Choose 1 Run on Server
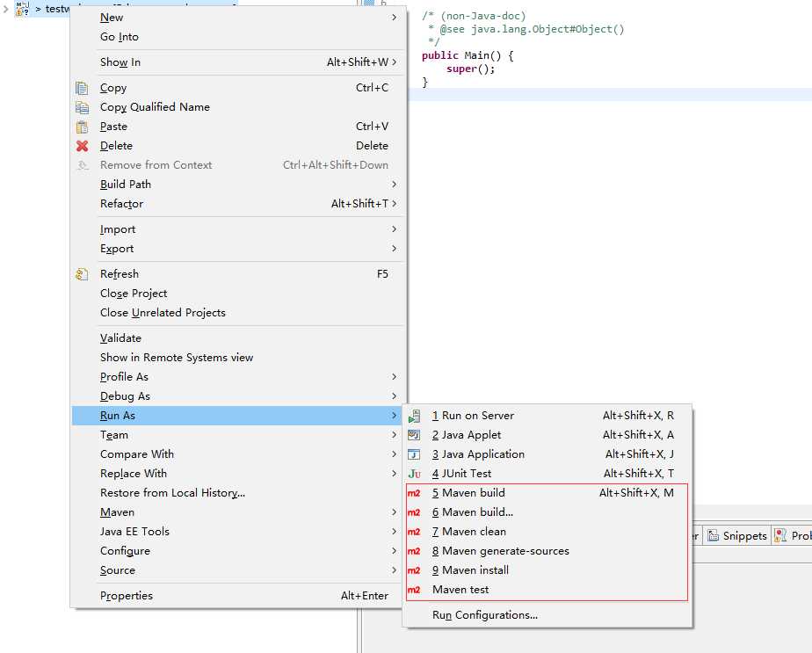The height and width of the screenshot is (653, 812). (547, 416)
